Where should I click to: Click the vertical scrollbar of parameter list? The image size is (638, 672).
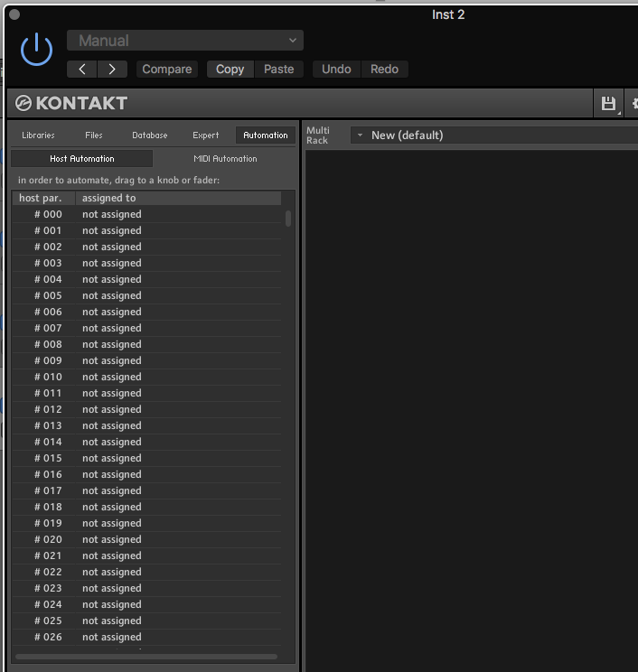point(288,219)
